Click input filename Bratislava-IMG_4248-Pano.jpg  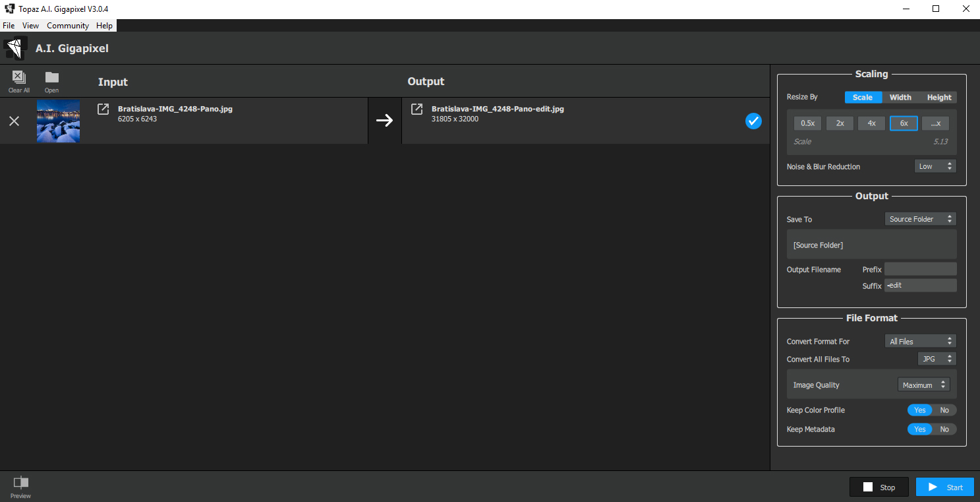pos(175,109)
